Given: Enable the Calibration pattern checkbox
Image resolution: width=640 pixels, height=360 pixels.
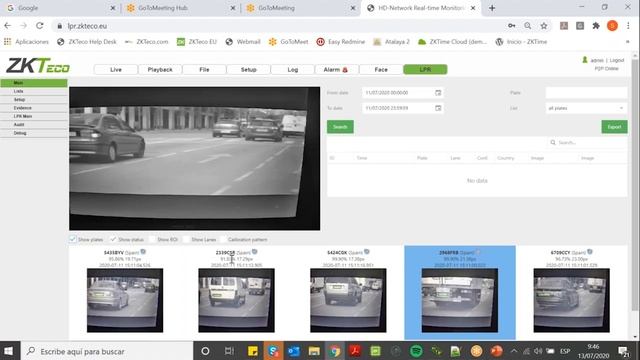Looking at the screenshot, I should (x=223, y=239).
